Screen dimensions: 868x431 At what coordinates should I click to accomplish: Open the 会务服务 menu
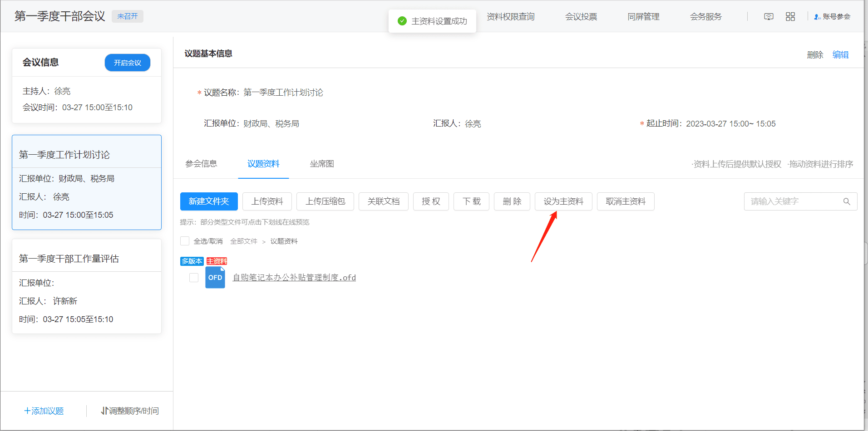pos(706,17)
